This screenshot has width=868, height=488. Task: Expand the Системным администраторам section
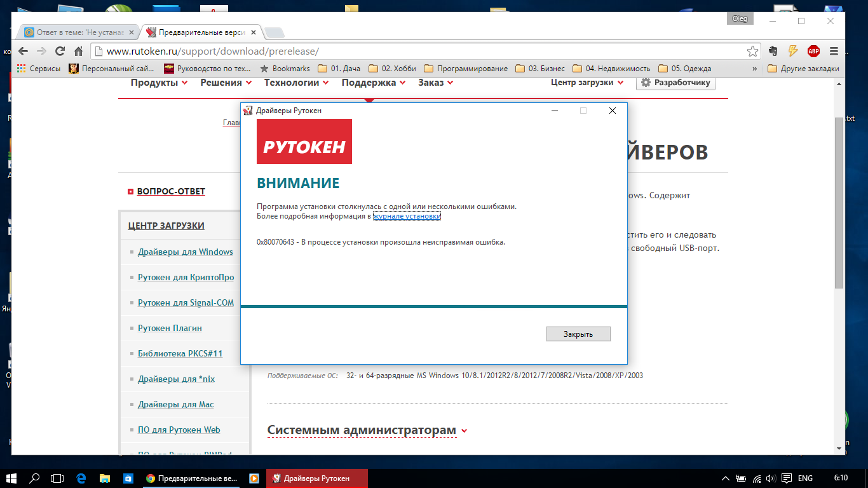coord(367,430)
